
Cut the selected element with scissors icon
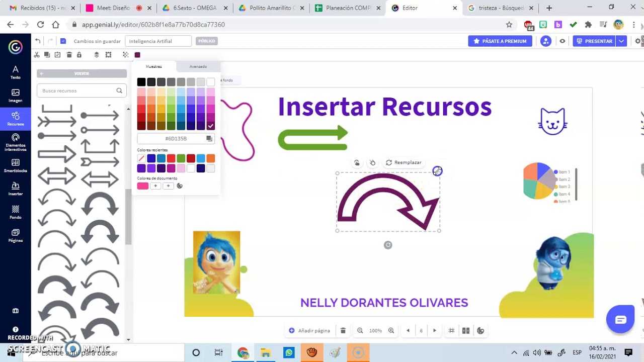point(37,54)
